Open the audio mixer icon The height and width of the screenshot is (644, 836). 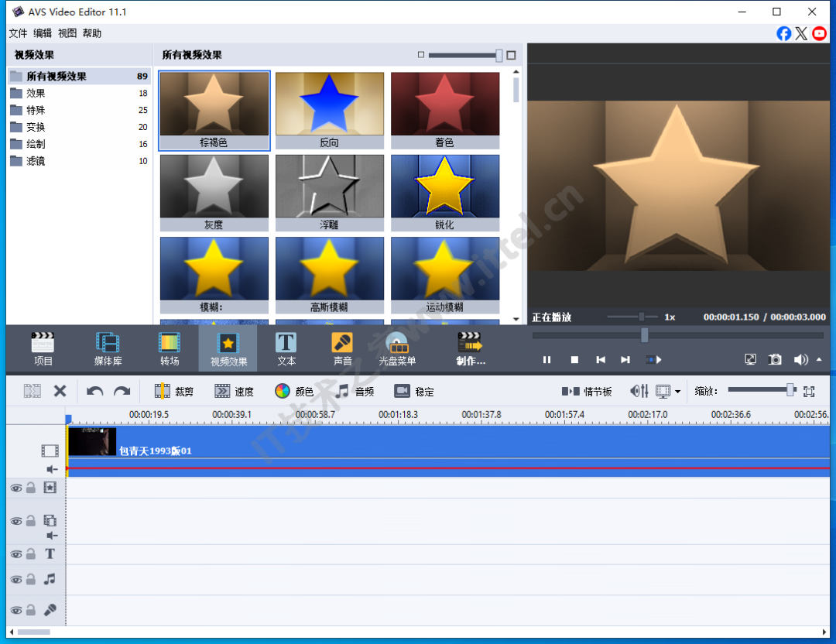coord(639,392)
